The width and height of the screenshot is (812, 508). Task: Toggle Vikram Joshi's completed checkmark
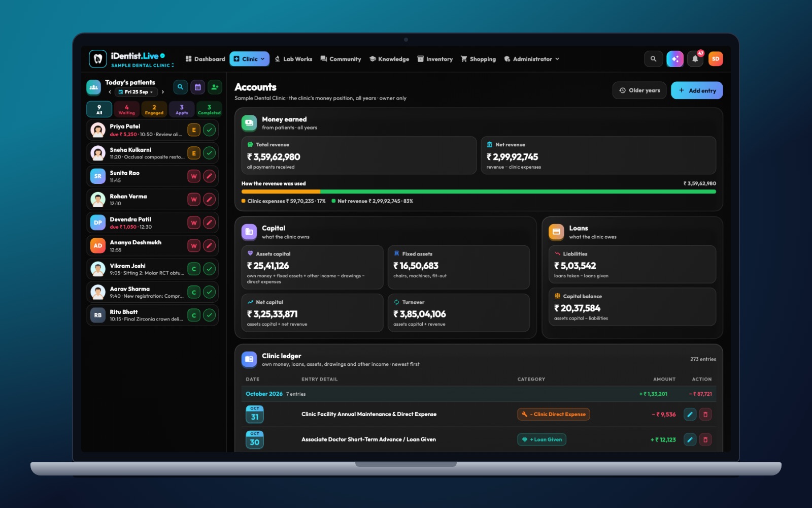coord(209,269)
